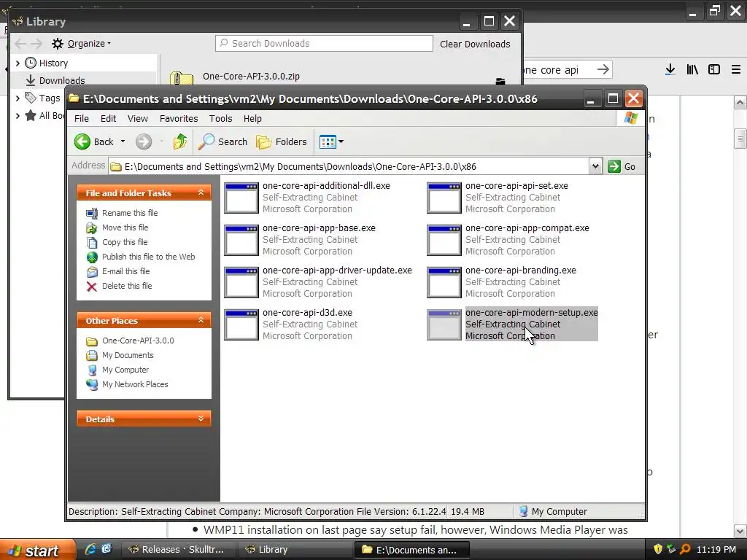The width and height of the screenshot is (747, 560).
Task: Open the Edit menu
Action: coord(108,119)
